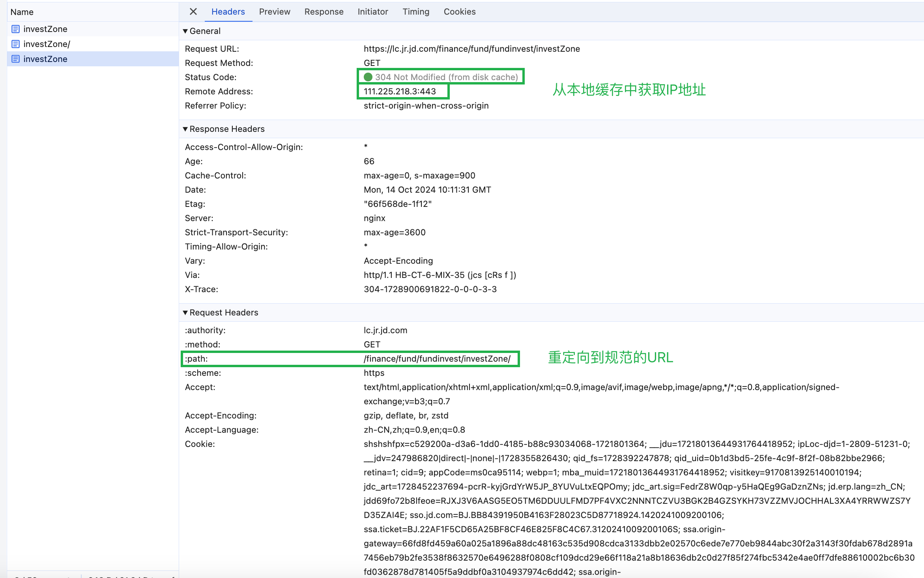Viewport: 924px width, 578px height.
Task: Open the Response tab
Action: tap(324, 11)
